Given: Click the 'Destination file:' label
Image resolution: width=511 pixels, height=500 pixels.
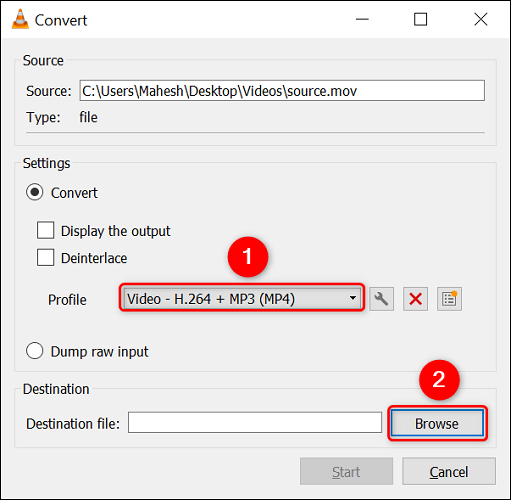Looking at the screenshot, I should point(73,424).
